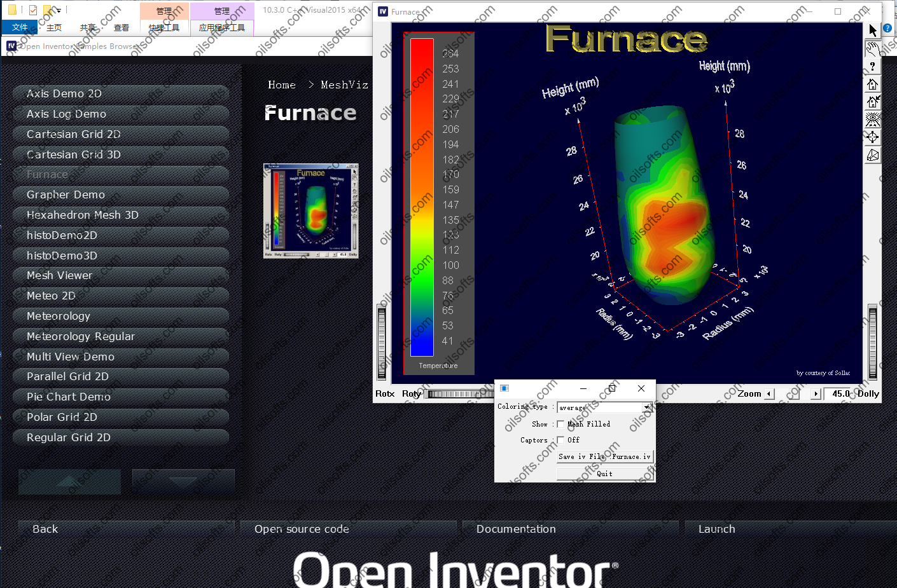Click the Explorer properties checkmark icon
Screen dimensions: 897x588
(x=33, y=10)
